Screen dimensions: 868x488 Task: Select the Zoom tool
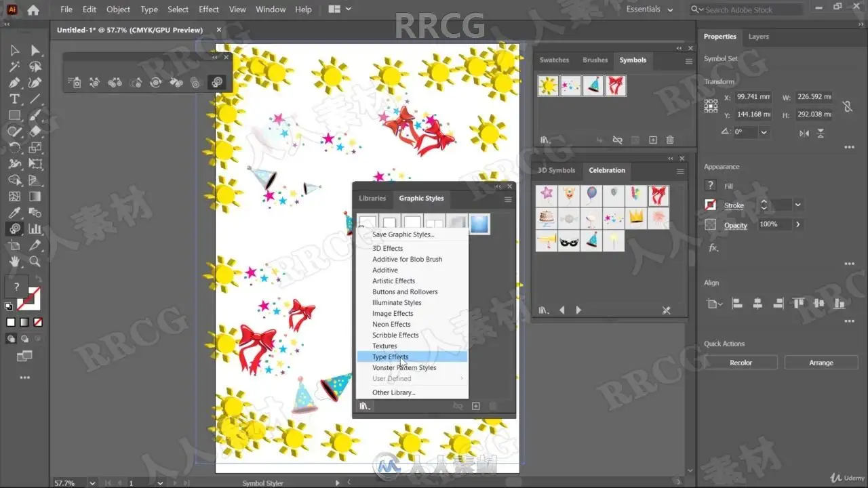tap(35, 262)
